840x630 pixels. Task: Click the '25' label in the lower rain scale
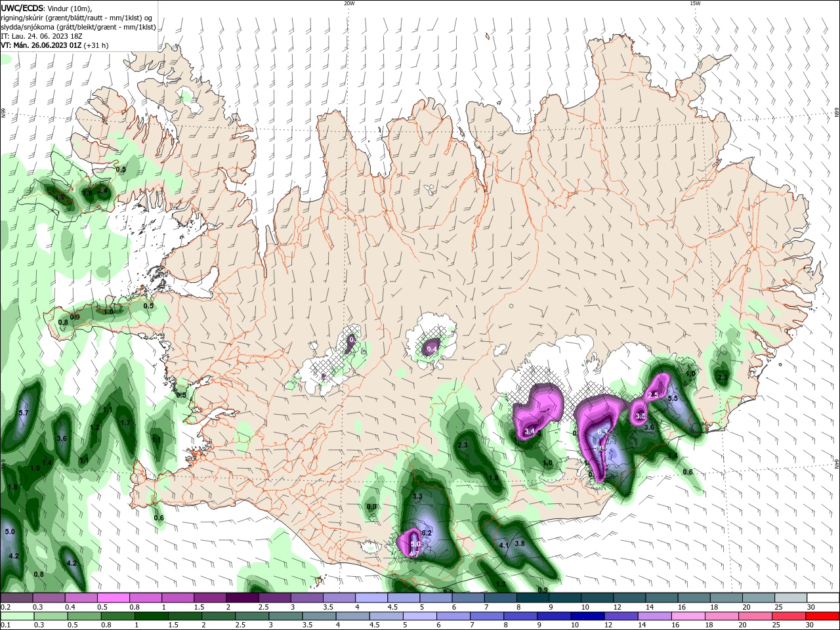tap(776, 625)
